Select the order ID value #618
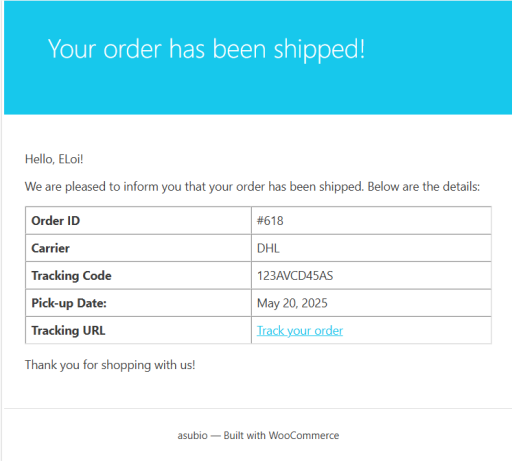Image resolution: width=512 pixels, height=461 pixels. (x=270, y=221)
